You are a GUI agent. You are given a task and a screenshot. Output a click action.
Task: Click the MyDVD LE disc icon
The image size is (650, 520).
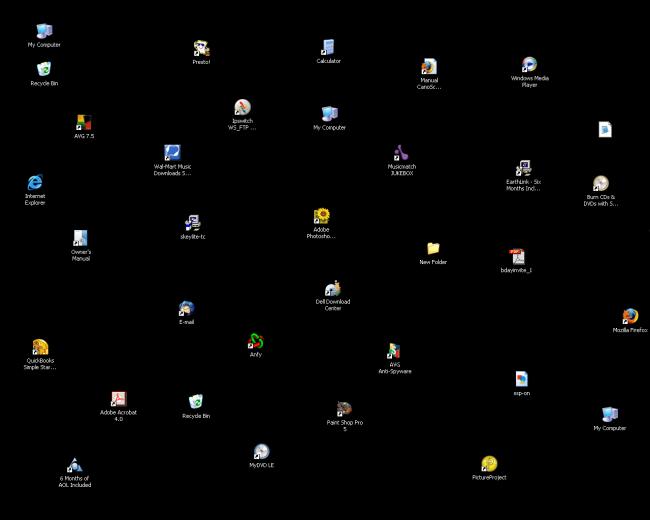[x=261, y=452]
